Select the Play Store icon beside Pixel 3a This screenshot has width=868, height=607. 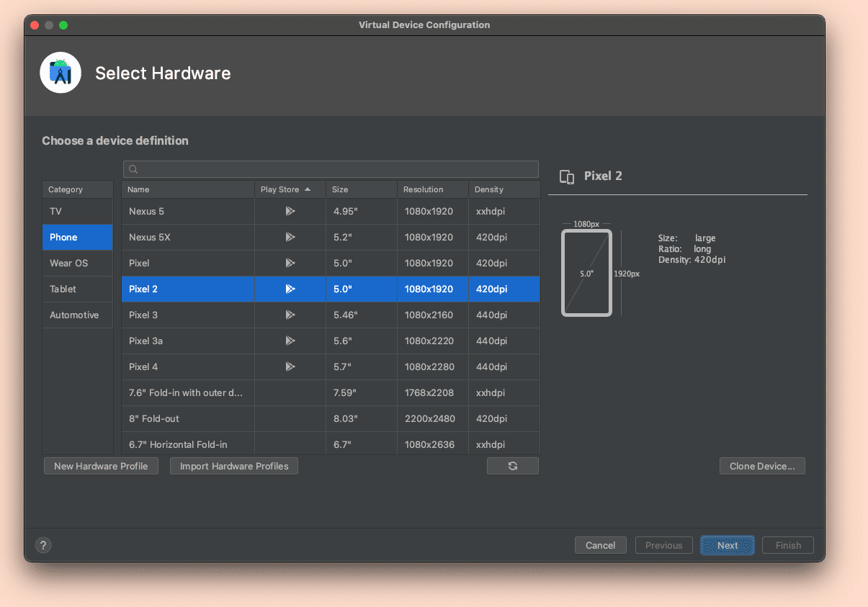point(290,341)
